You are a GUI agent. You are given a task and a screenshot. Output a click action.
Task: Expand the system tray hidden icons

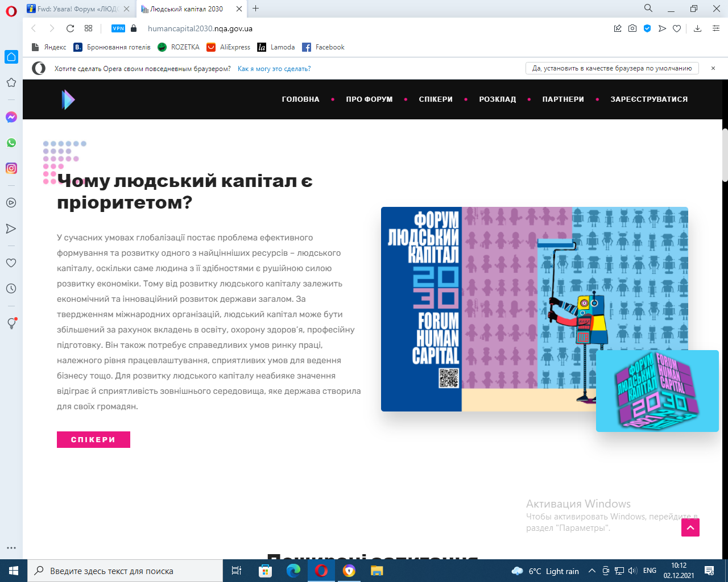coord(591,571)
